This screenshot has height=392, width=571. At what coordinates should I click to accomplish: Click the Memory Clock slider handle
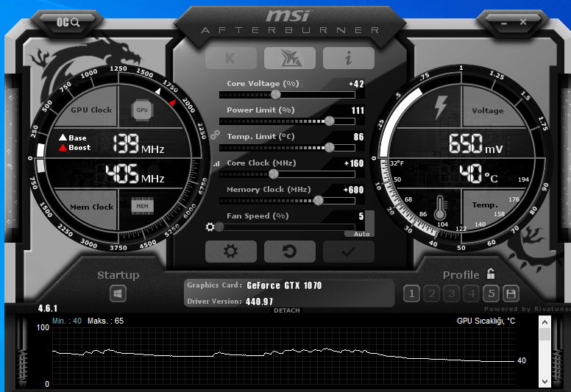pos(319,201)
